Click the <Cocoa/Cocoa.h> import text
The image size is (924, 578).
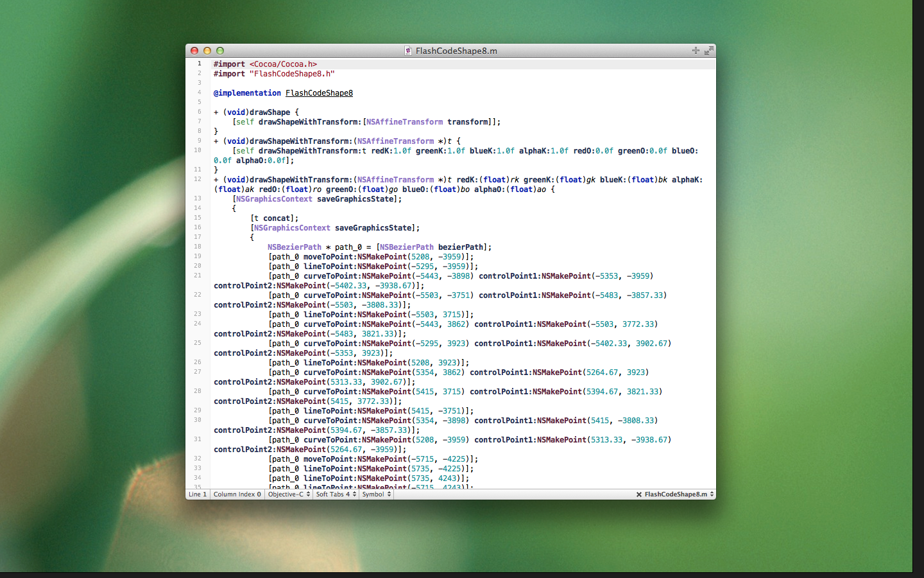283,64
